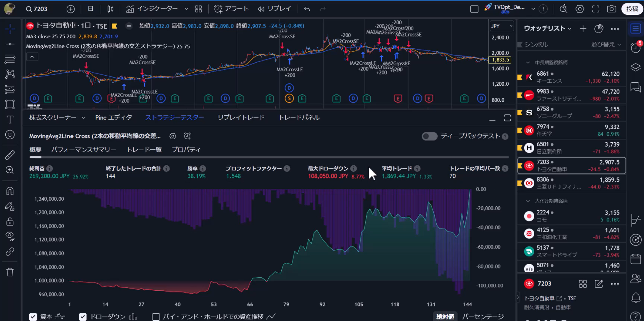The height and width of the screenshot is (321, 644).
Task: Select the 絶対値 display mode
Action: [445, 317]
